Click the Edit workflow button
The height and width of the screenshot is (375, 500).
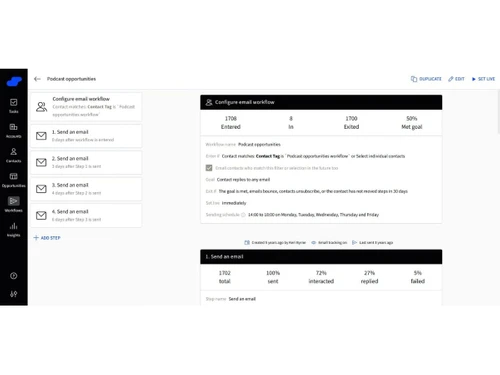456,79
